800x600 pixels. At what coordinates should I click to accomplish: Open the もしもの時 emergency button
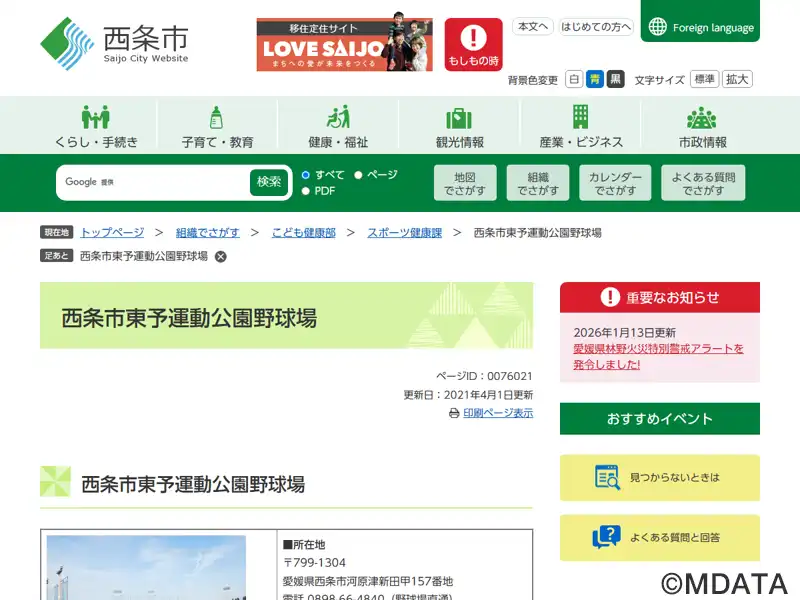pos(473,45)
